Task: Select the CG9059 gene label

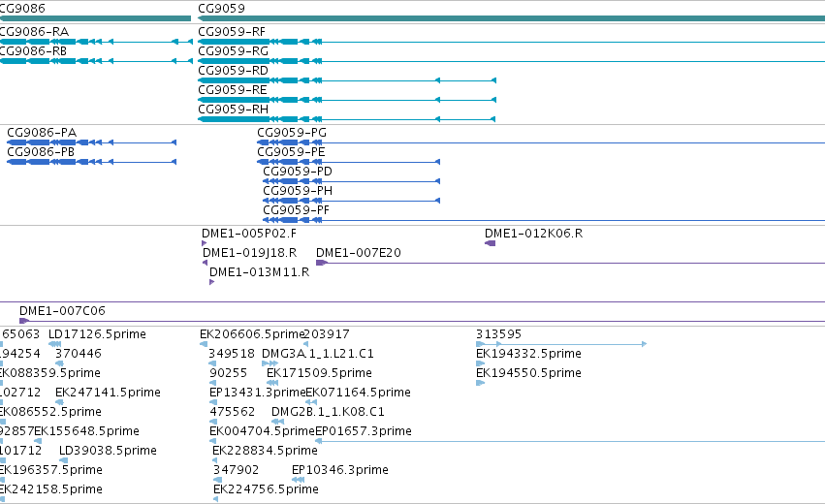Action: click(221, 9)
